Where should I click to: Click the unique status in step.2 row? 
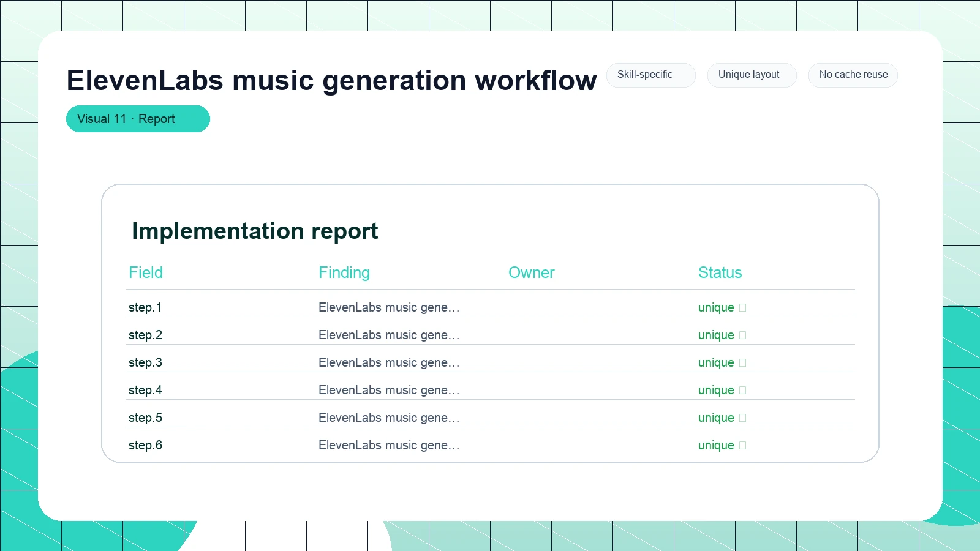click(722, 335)
